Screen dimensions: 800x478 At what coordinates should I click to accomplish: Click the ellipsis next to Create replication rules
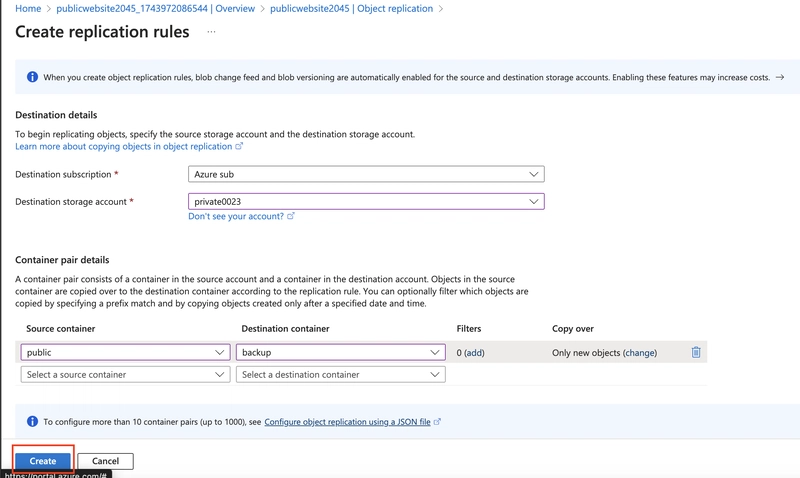(x=211, y=32)
